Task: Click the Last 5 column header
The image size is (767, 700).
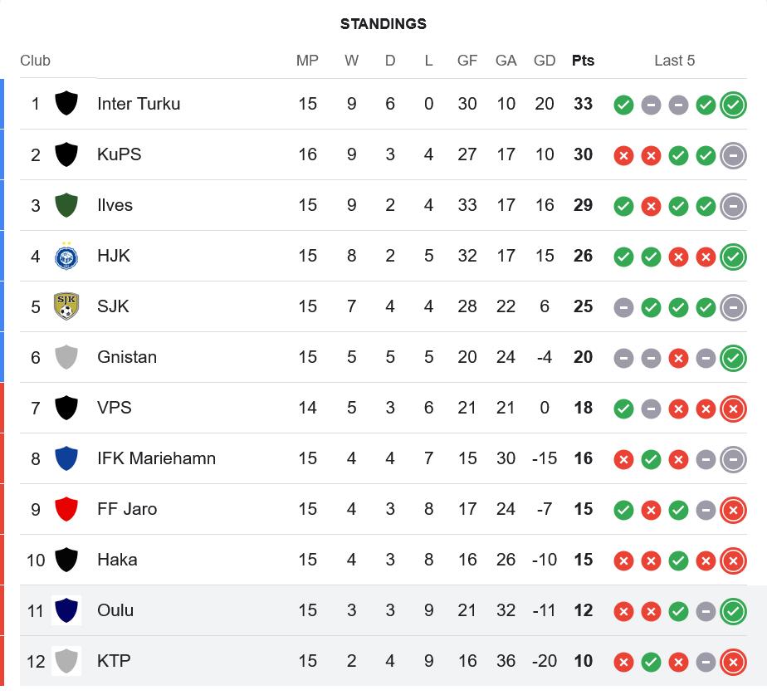Action: pos(674,61)
